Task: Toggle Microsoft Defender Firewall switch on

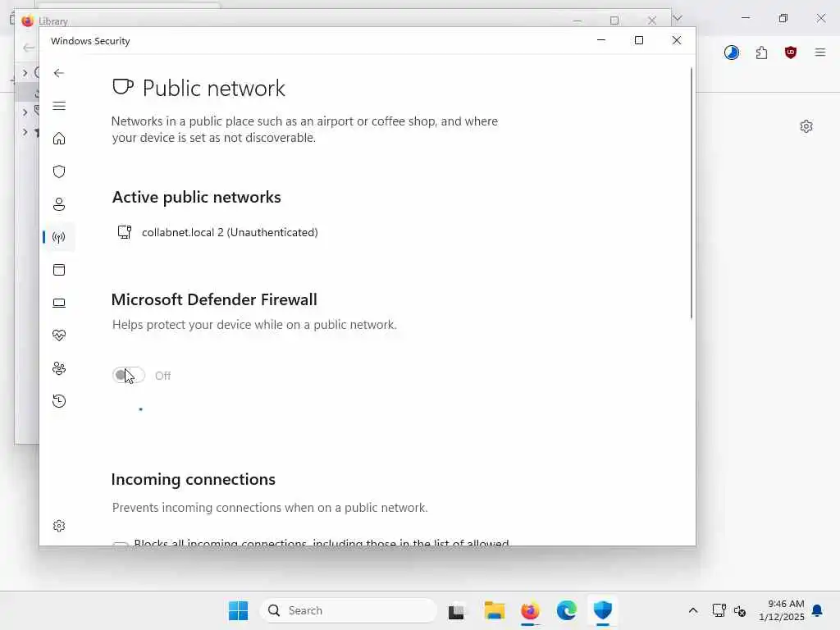Action: click(128, 375)
